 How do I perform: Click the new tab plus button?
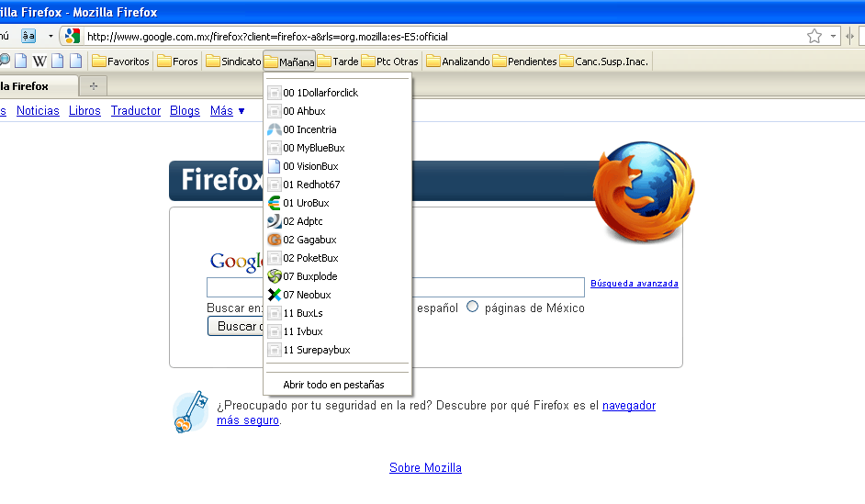[x=94, y=86]
